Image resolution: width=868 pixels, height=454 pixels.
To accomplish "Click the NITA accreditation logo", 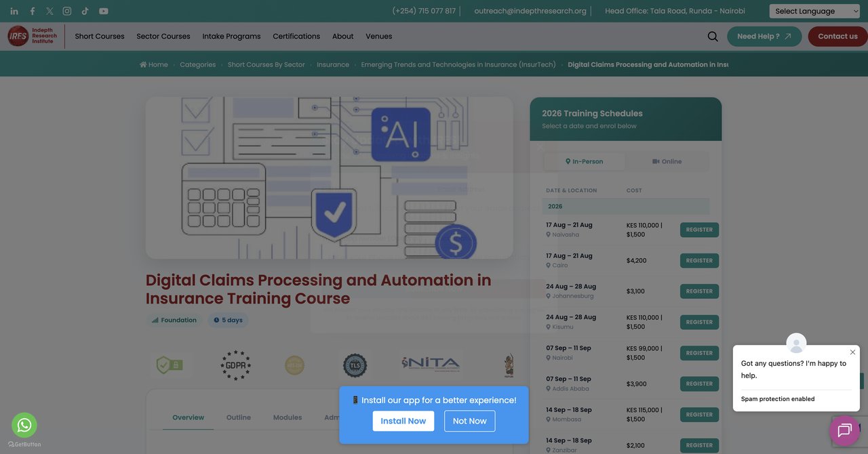I will coord(431,364).
